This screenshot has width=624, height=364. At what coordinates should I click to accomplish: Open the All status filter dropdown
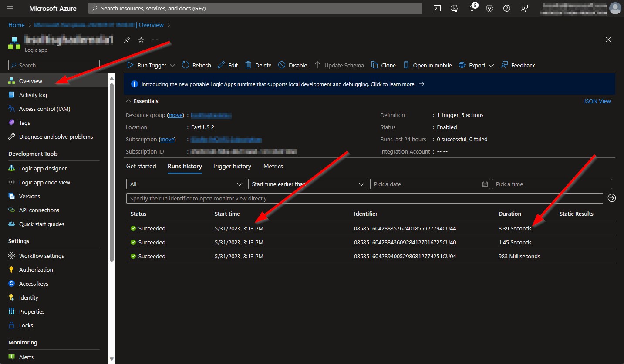tap(186, 184)
